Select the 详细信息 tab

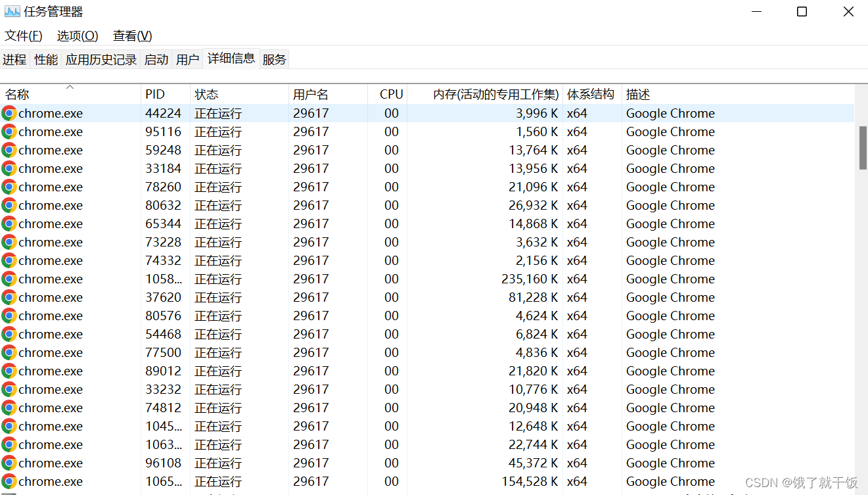(231, 58)
